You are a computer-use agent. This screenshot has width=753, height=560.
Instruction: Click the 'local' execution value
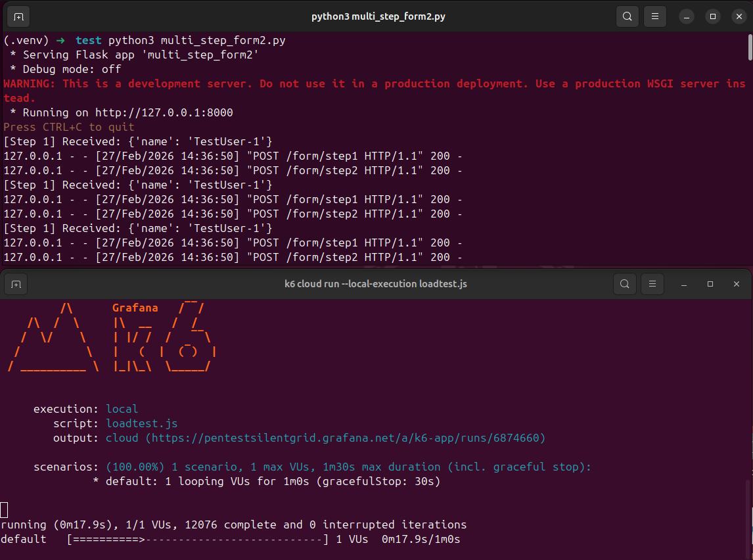point(122,409)
